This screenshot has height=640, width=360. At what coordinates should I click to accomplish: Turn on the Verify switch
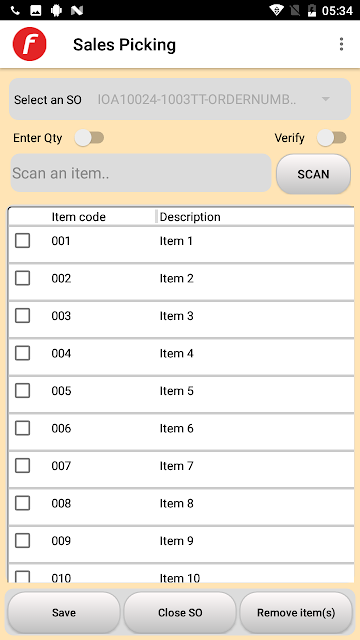[331, 138]
